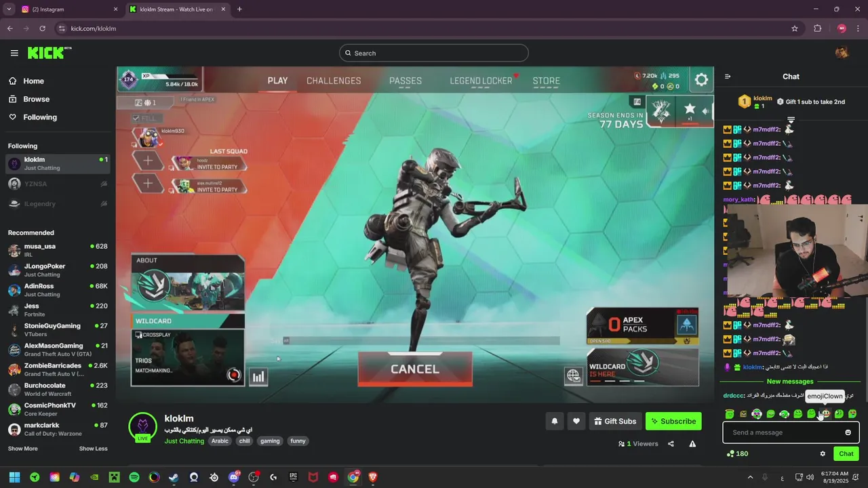This screenshot has width=868, height=488.
Task: Send message with the Chat button
Action: (846, 453)
